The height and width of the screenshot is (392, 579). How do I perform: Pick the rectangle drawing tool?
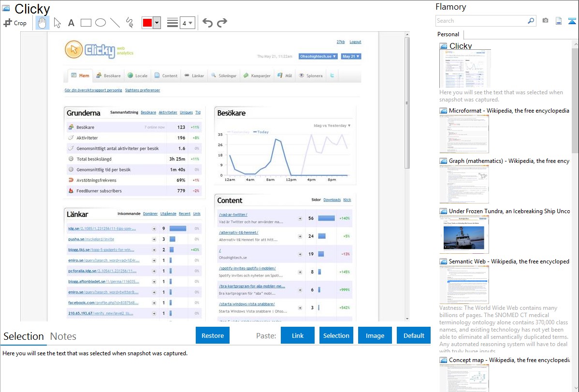coord(86,23)
